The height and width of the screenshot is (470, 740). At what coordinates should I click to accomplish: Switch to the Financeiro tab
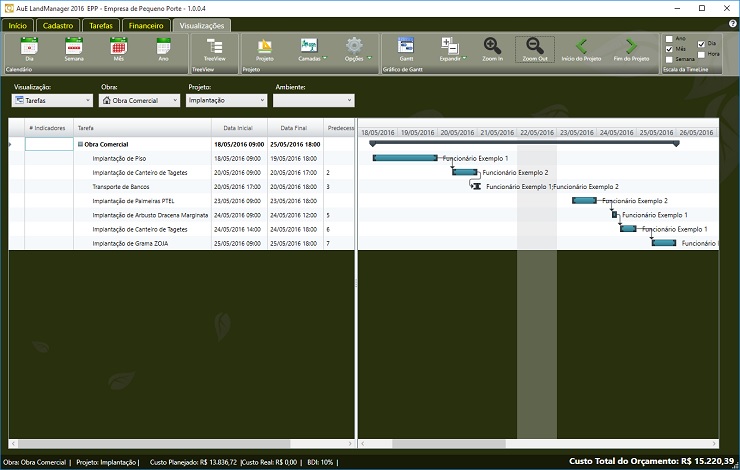(x=146, y=25)
